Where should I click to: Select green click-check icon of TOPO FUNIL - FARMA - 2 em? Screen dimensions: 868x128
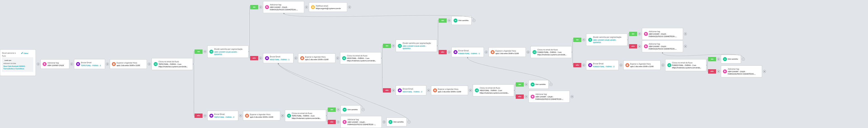(289, 116)
